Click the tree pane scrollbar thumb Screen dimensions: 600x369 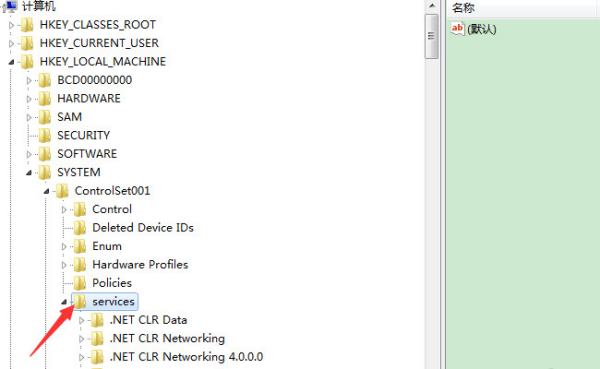click(432, 36)
